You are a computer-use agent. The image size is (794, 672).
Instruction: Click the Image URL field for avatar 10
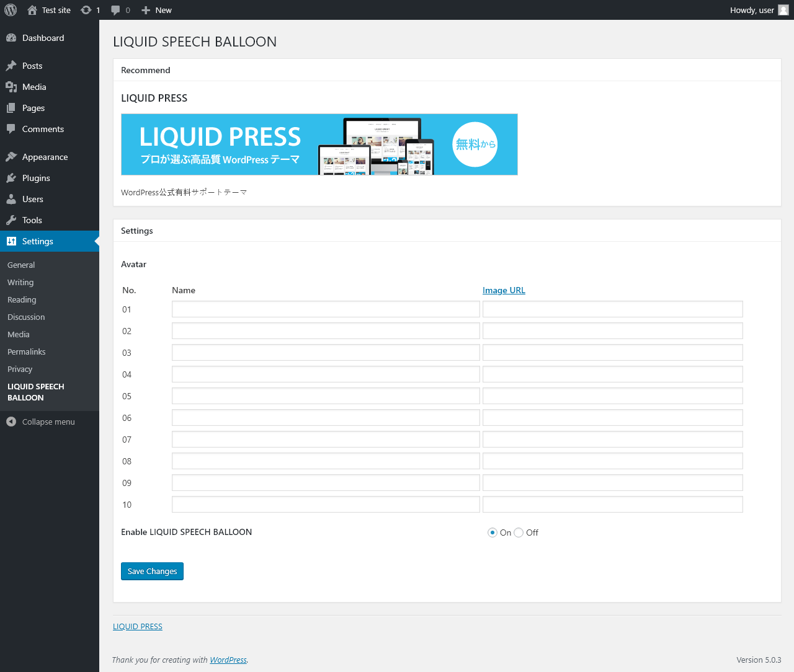(x=613, y=505)
